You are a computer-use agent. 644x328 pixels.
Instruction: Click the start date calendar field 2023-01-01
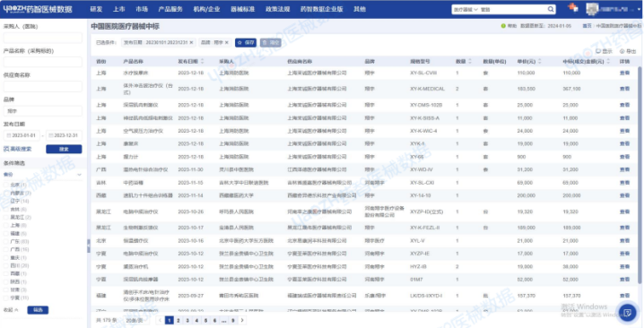pos(22,135)
